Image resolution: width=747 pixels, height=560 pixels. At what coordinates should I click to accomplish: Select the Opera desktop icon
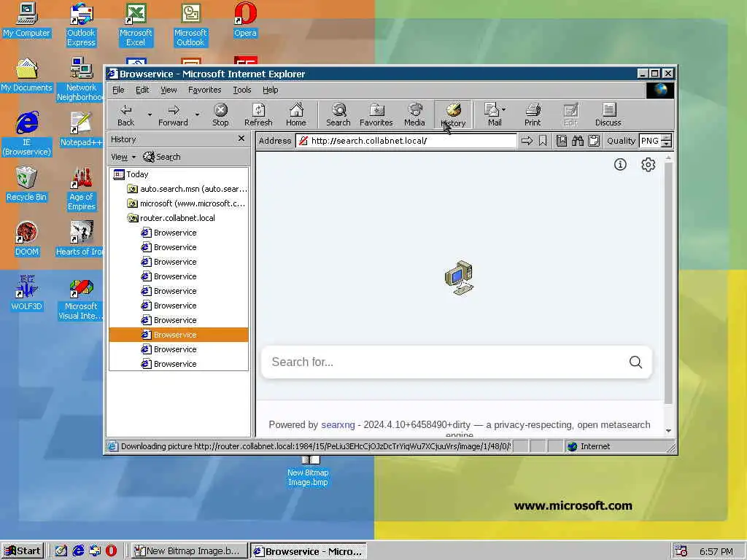pyautogui.click(x=245, y=20)
